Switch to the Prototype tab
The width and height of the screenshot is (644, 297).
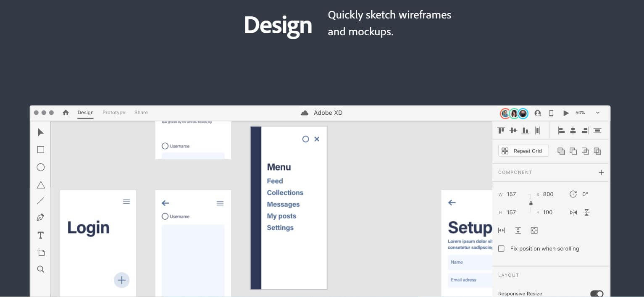(114, 113)
